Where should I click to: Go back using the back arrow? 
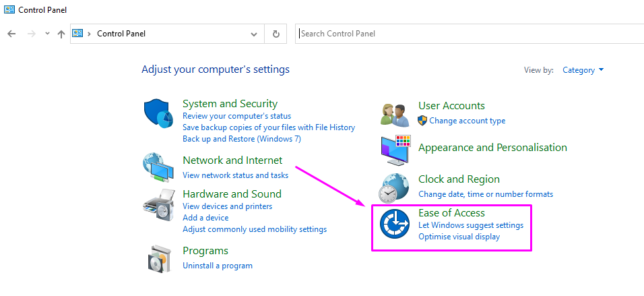click(x=11, y=34)
